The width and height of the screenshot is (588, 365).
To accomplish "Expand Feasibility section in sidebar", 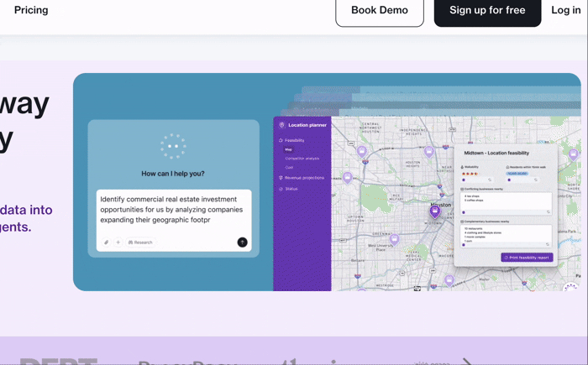I will [294, 140].
